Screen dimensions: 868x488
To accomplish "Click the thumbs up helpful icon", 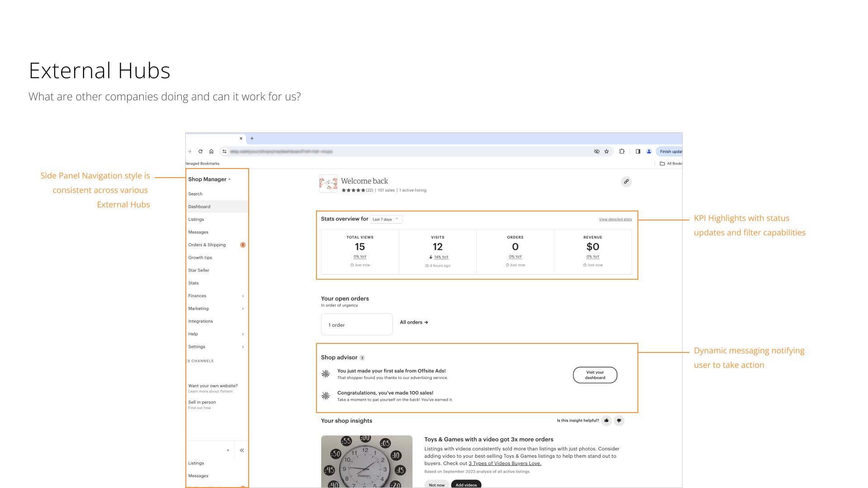I will pos(606,421).
